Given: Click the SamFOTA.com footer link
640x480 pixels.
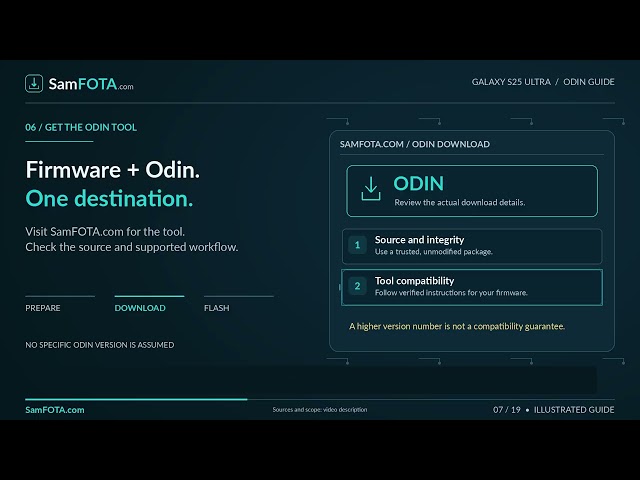Looking at the screenshot, I should click(x=55, y=410).
